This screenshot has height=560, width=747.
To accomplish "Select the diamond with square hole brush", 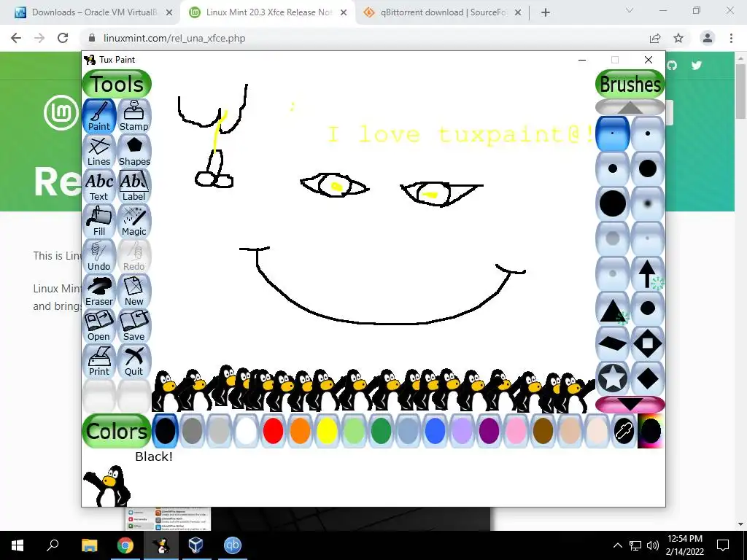I will pos(648,343).
